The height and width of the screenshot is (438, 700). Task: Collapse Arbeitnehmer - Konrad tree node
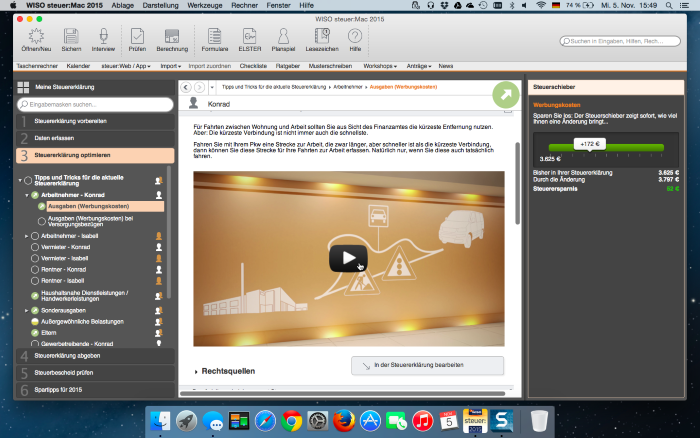(27, 195)
